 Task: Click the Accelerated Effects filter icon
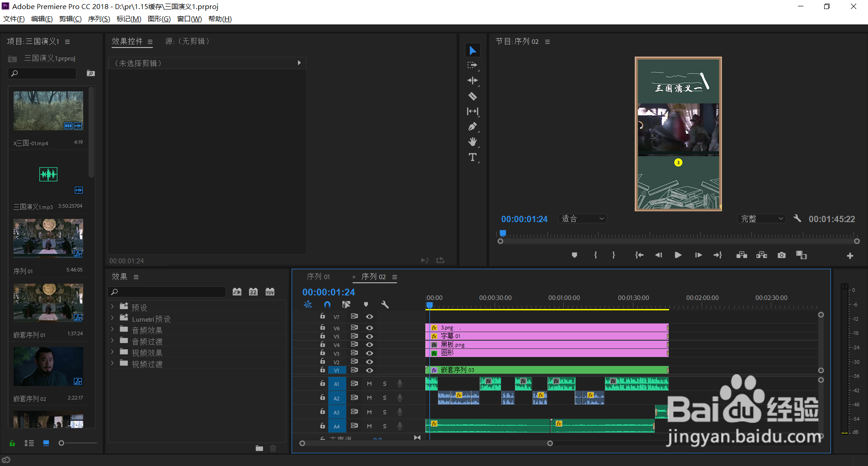coord(237,292)
